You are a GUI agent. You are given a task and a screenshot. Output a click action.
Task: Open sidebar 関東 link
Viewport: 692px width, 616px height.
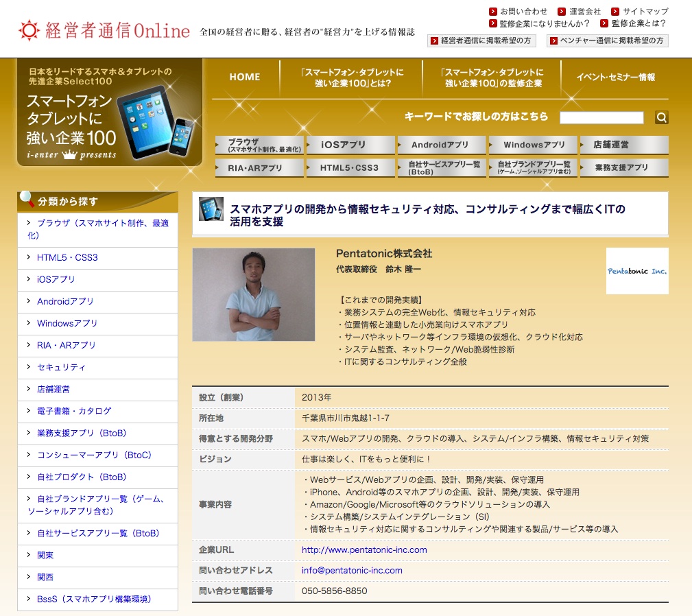point(45,555)
